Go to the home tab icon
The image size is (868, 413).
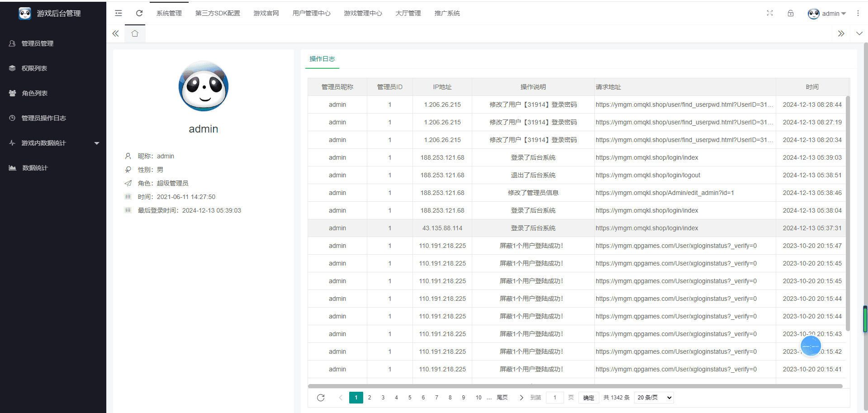(x=135, y=33)
